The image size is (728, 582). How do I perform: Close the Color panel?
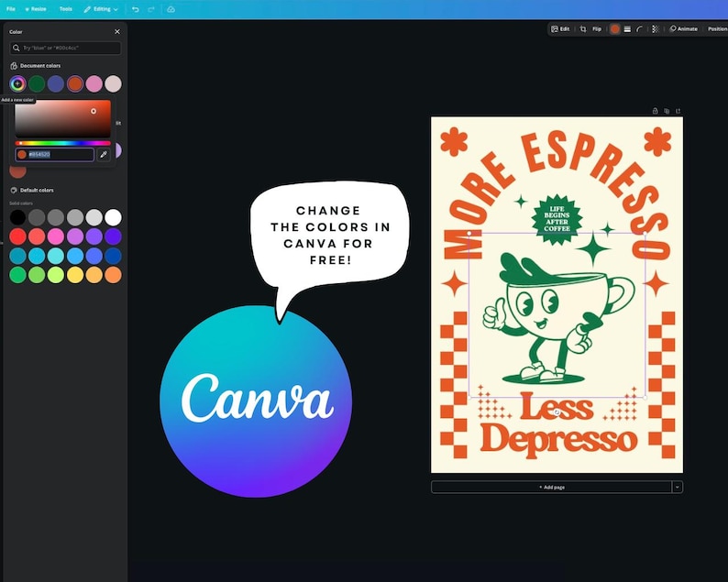point(117,31)
